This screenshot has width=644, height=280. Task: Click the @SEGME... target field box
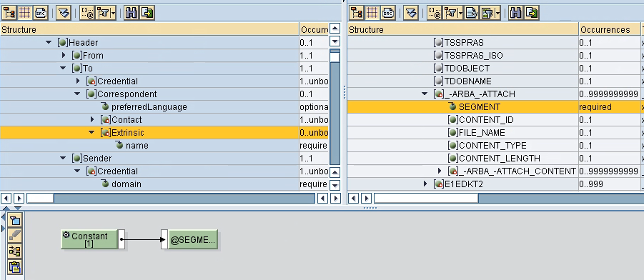pos(192,240)
